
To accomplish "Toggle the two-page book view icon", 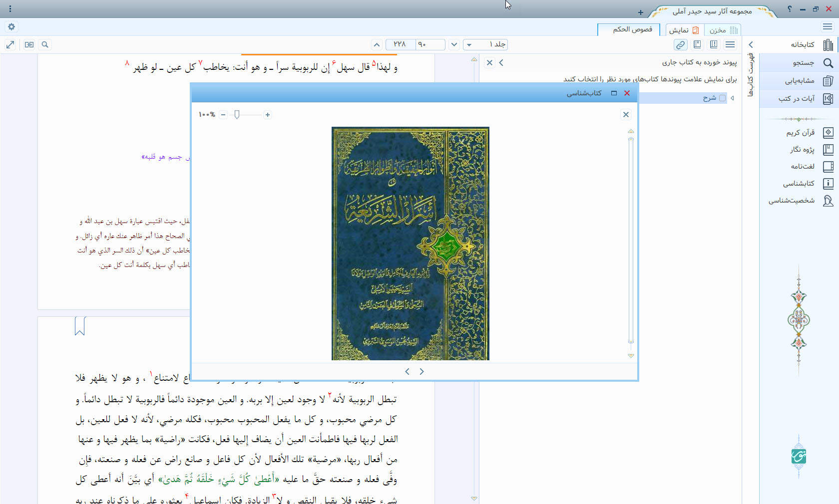I will pyautogui.click(x=29, y=44).
